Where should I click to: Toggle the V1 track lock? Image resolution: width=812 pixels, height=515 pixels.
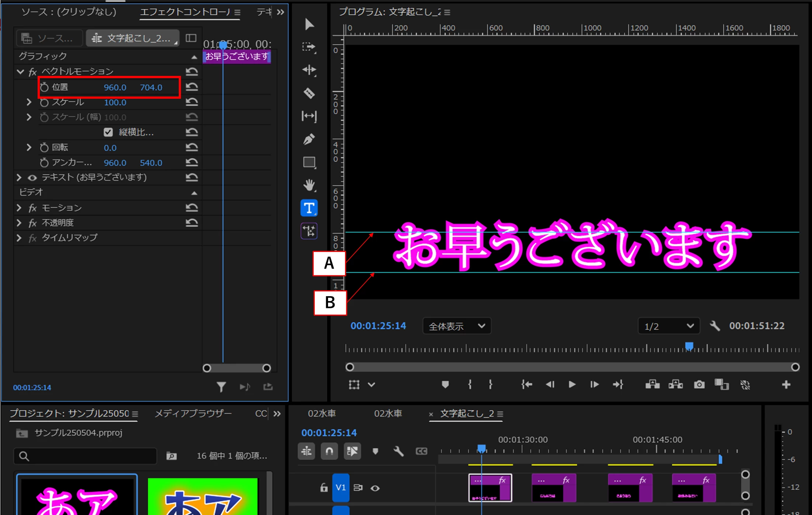pos(324,488)
